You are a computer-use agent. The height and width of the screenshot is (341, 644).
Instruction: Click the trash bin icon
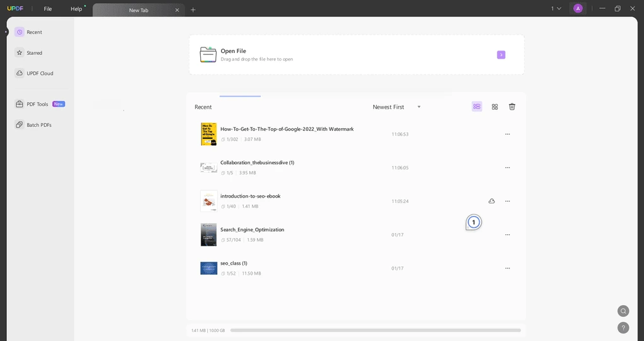point(512,107)
